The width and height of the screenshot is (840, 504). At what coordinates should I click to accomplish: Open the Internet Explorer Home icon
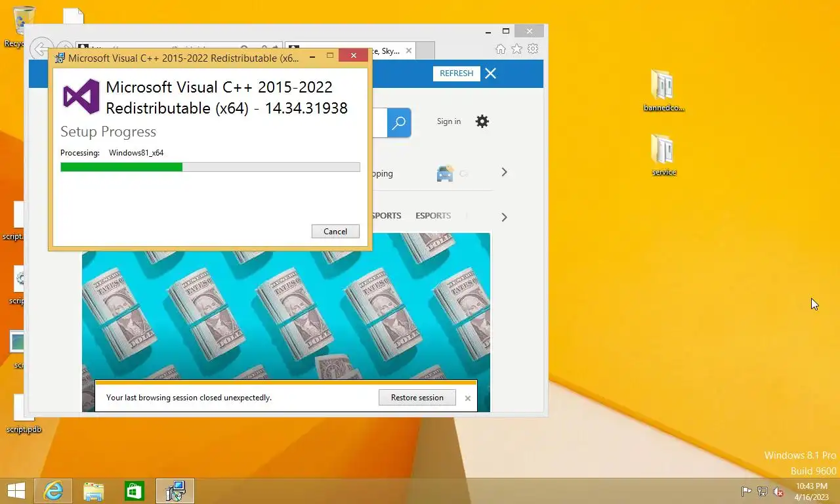[501, 49]
